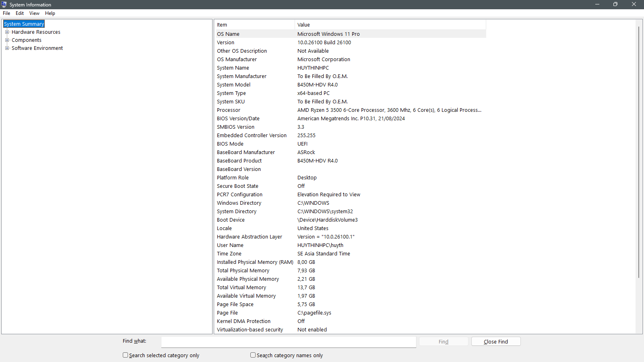
Task: Click the details pane vertical scrollbar
Action: point(639,152)
